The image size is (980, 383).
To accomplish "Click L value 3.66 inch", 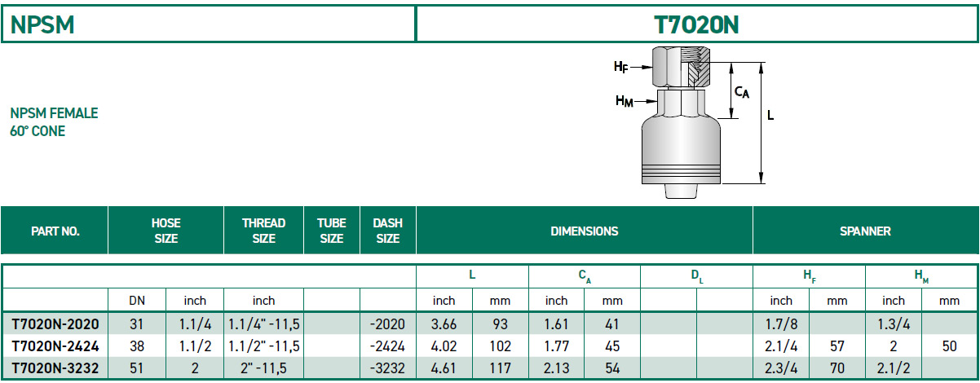I will coord(444,324).
